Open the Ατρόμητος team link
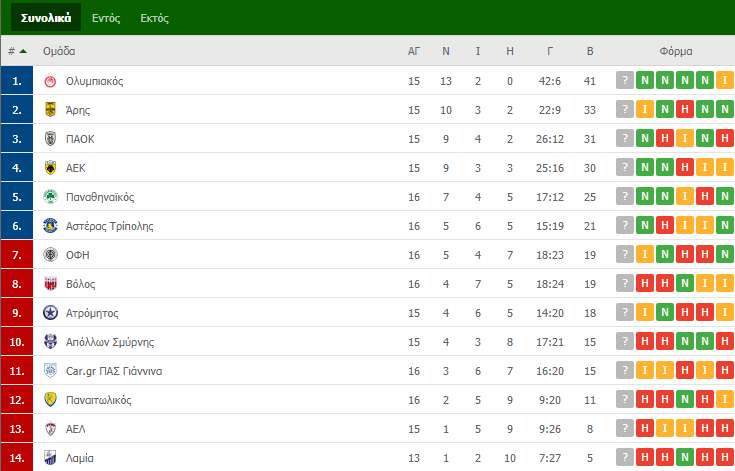 (x=92, y=313)
